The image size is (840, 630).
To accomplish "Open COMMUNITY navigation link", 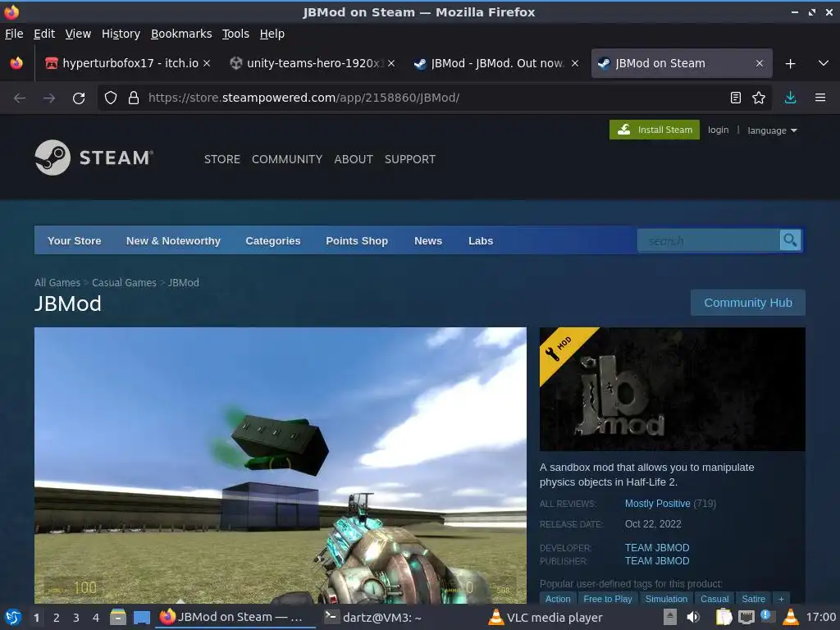I will [287, 159].
